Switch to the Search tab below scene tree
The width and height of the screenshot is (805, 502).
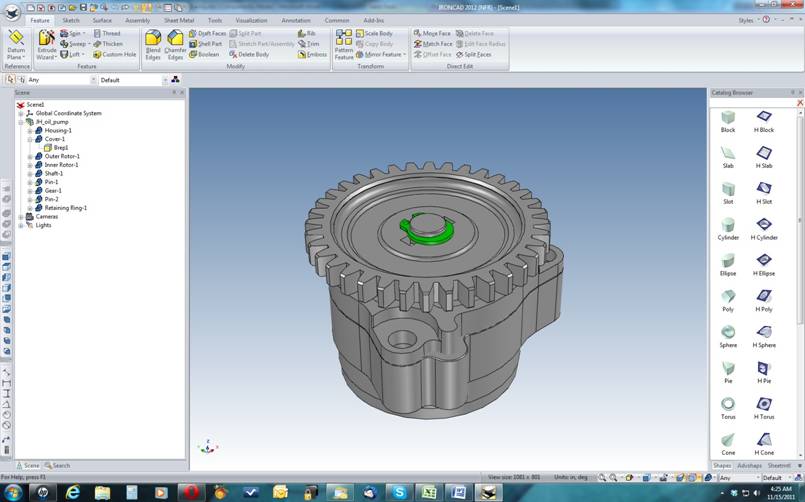click(58, 465)
